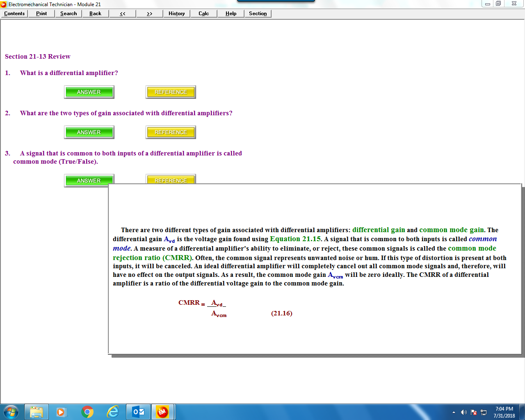
Task: Show ANSWER for differential amplifier question
Action: pos(89,92)
